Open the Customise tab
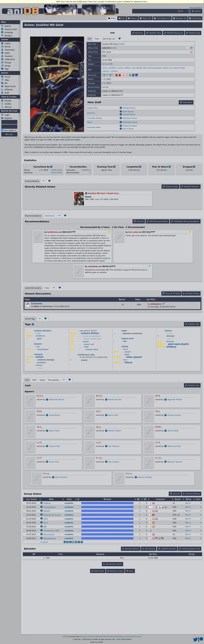Screen dimensions: 204x644 click(x=195, y=18)
